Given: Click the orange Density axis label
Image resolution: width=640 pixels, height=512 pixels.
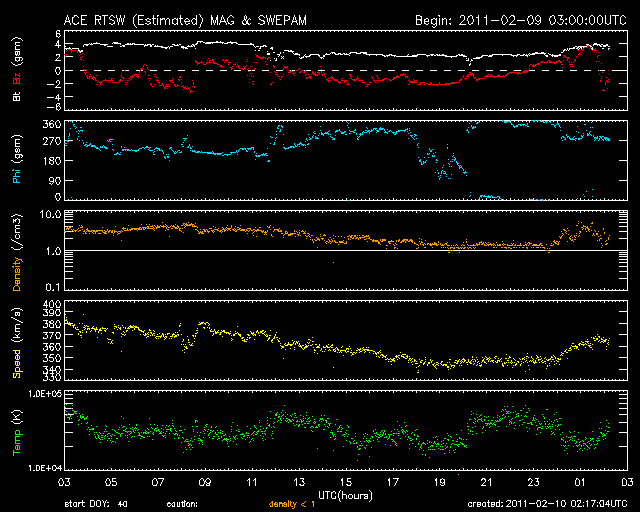Looking at the screenshot, I should 17,253.
